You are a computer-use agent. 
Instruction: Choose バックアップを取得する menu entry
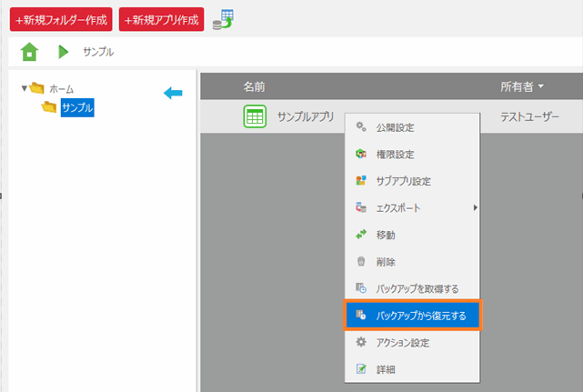pyautogui.click(x=412, y=288)
